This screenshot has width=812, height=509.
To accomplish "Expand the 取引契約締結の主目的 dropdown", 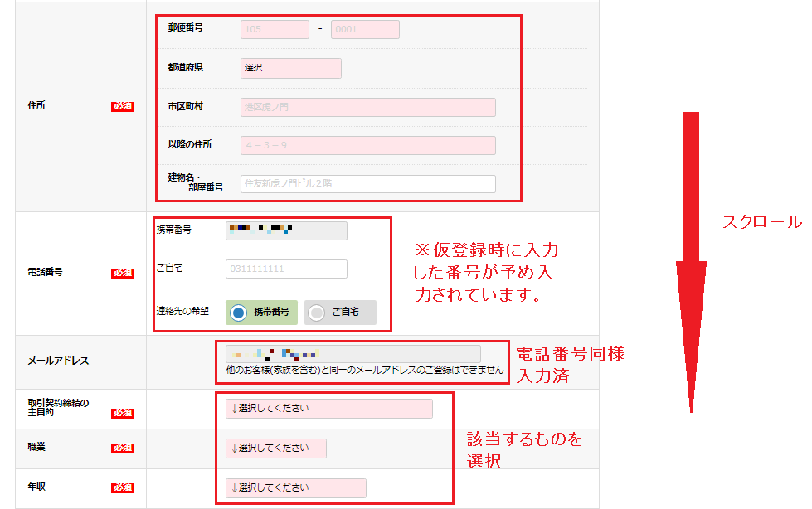I will tap(329, 409).
